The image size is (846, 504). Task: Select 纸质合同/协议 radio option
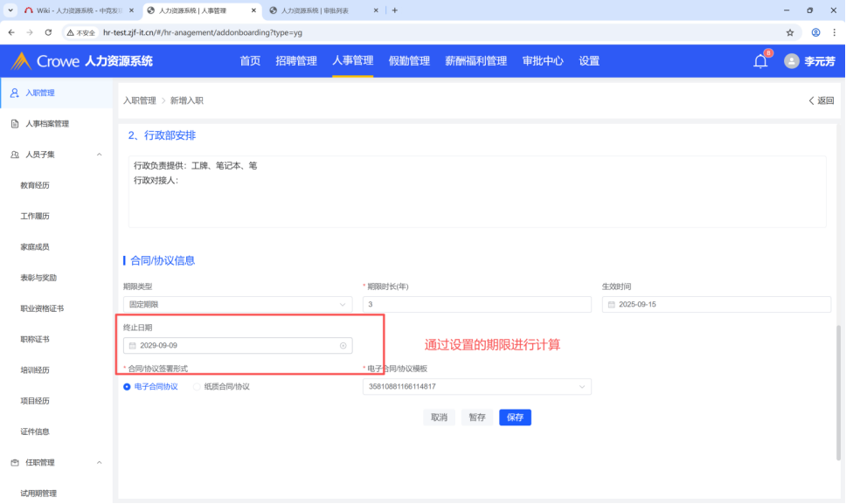pos(197,386)
